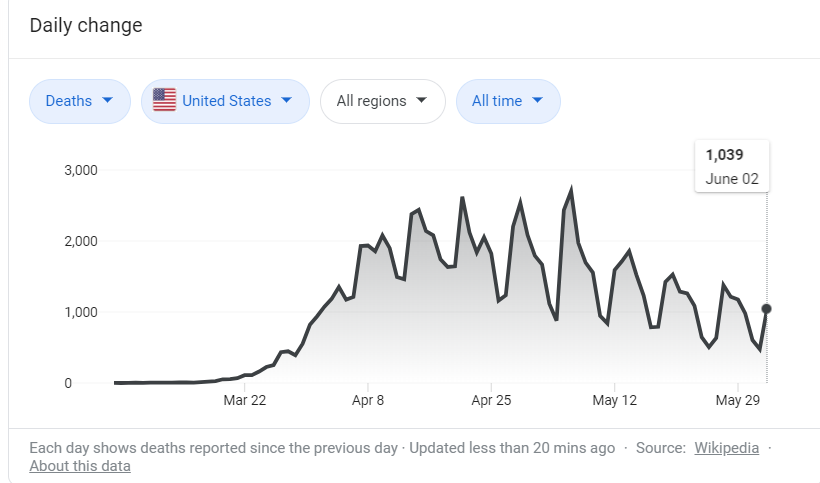Select the May 29 date axis label
This screenshot has width=820, height=483.
click(x=737, y=400)
